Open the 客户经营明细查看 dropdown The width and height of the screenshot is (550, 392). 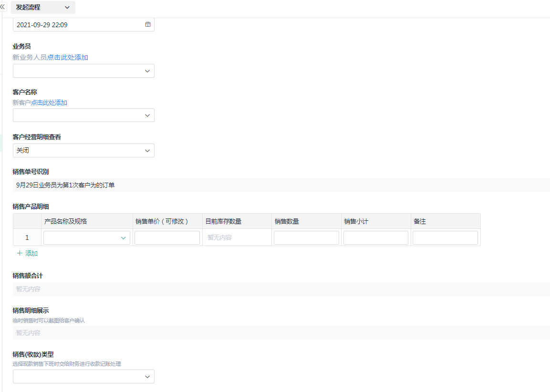83,151
